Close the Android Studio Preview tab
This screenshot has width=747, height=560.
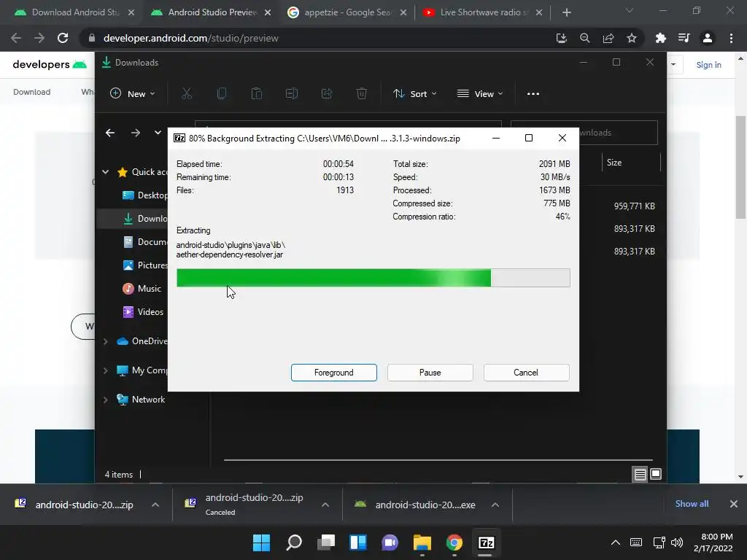click(268, 12)
